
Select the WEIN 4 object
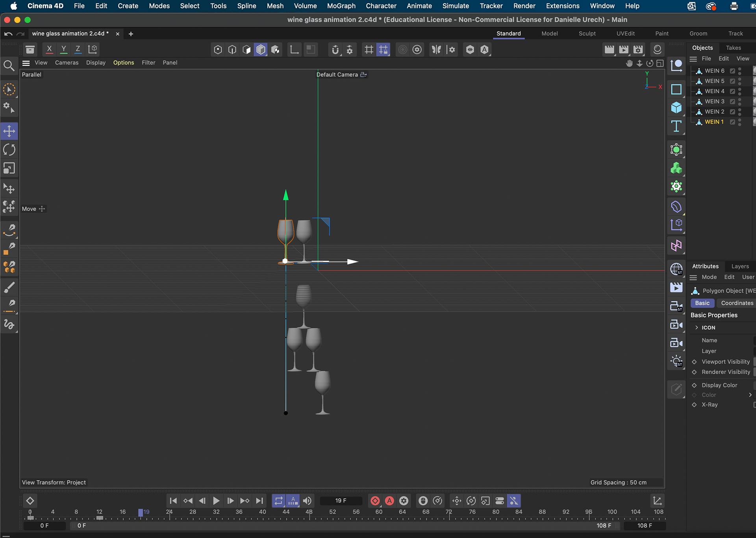click(x=714, y=91)
